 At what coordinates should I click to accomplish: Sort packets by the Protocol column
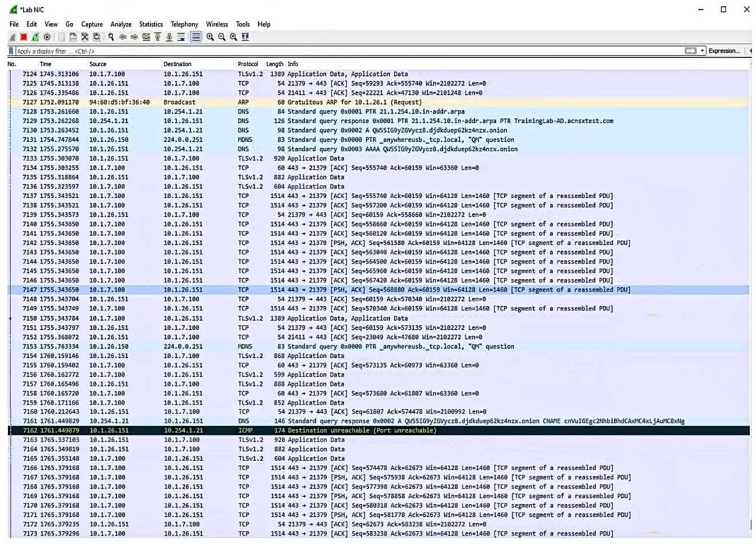point(248,64)
